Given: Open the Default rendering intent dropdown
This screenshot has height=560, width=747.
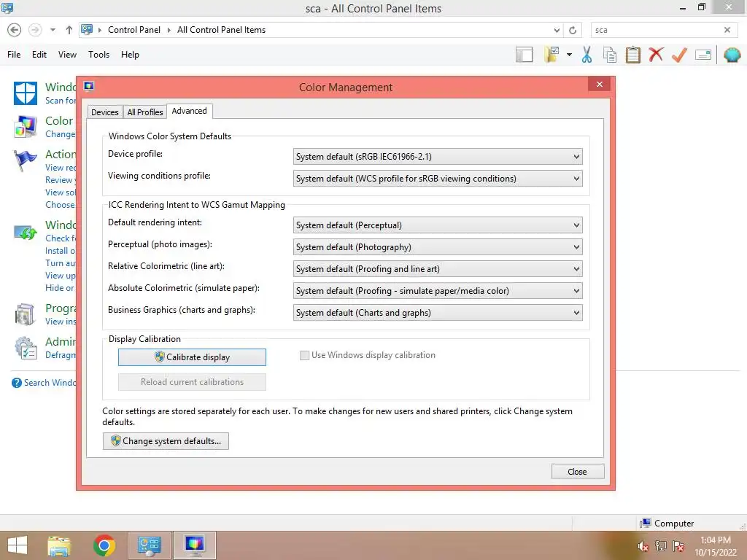Looking at the screenshot, I should pos(438,225).
